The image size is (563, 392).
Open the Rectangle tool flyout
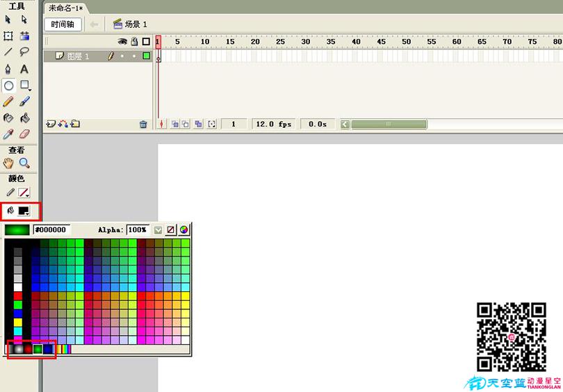(x=25, y=85)
